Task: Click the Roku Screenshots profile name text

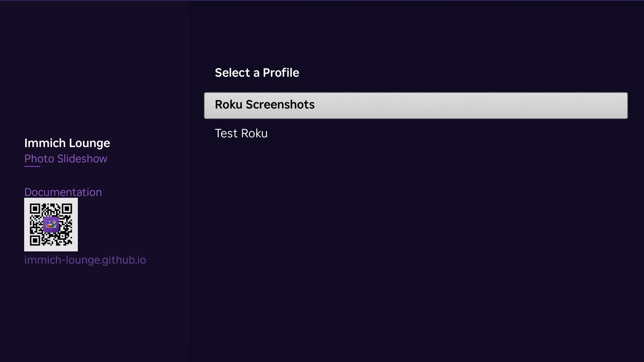Action: pyautogui.click(x=265, y=105)
